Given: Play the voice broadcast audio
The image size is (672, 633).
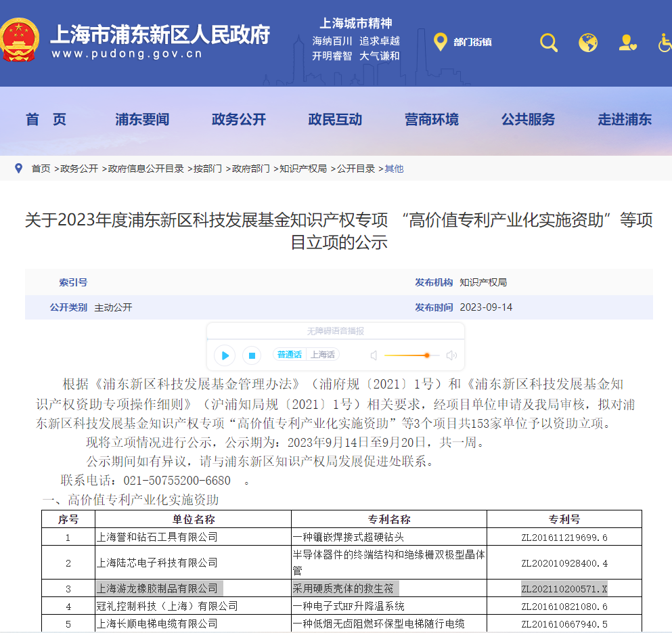Looking at the screenshot, I should pyautogui.click(x=225, y=355).
